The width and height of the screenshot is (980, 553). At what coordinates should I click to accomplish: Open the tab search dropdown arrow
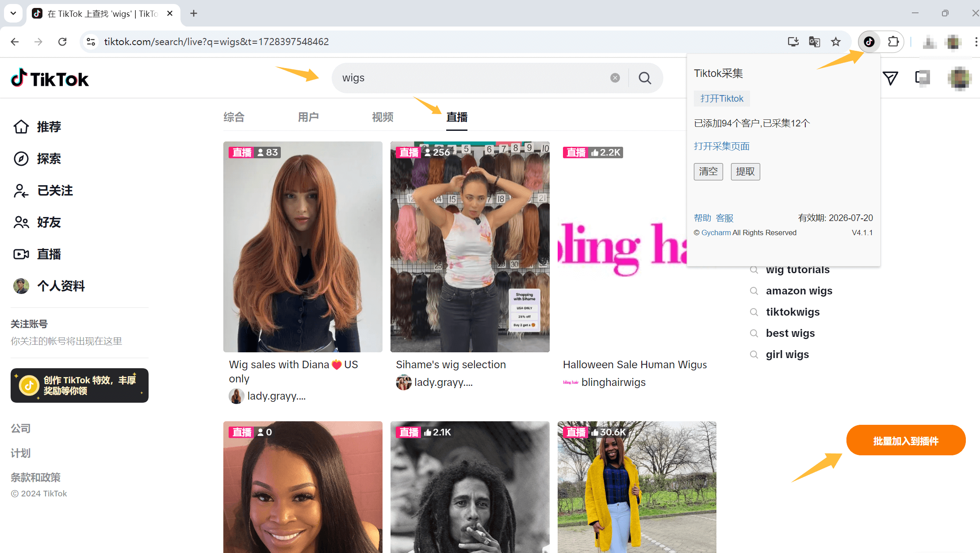[13, 13]
